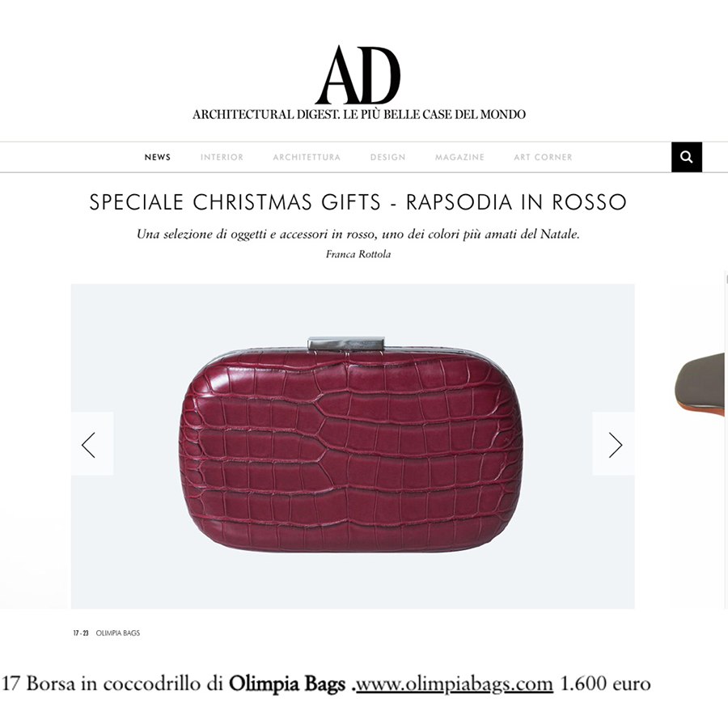Open the Interior section

pos(222,157)
